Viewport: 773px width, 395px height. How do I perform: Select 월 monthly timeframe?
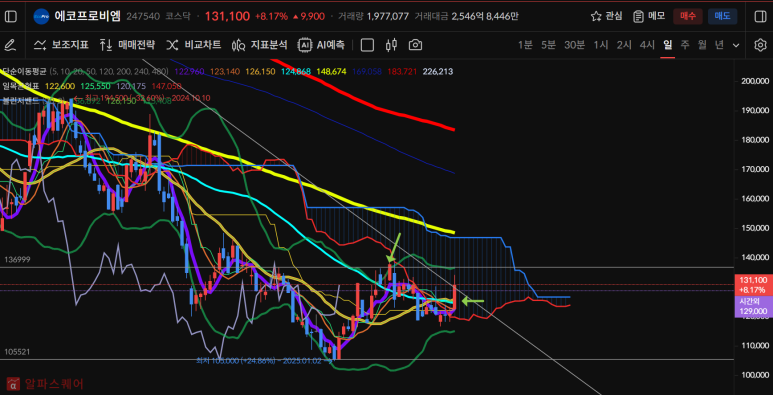[x=702, y=45]
